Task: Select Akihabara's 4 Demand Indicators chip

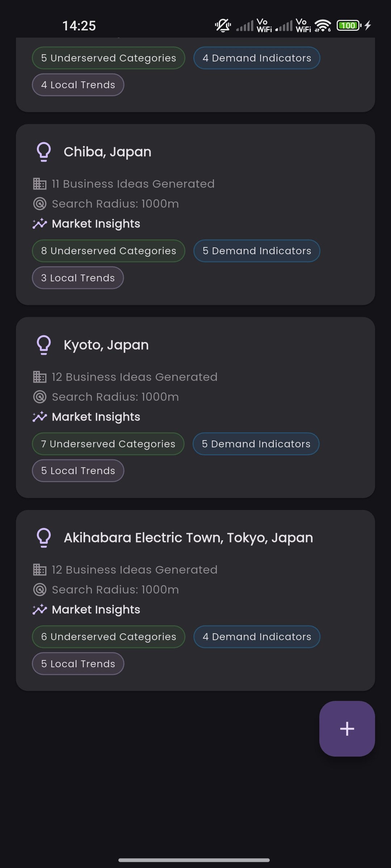Action: tap(257, 637)
